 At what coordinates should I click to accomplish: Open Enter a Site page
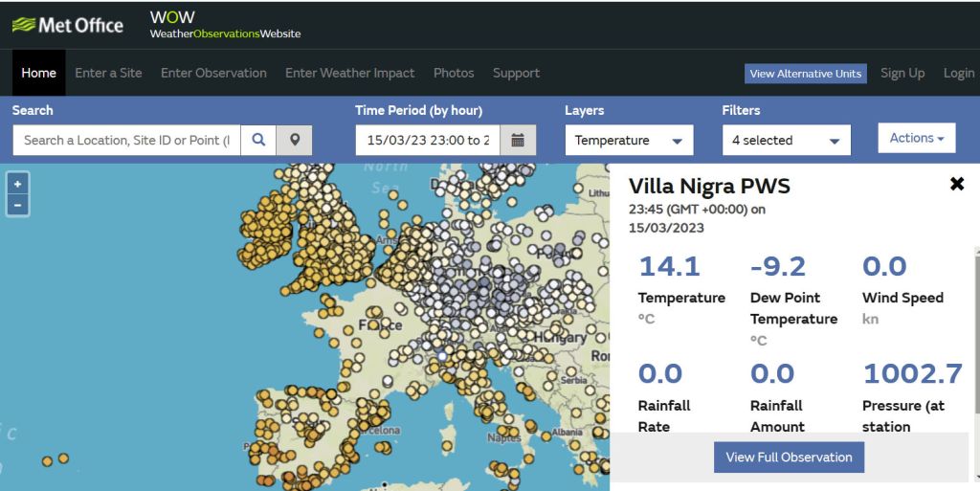(108, 73)
